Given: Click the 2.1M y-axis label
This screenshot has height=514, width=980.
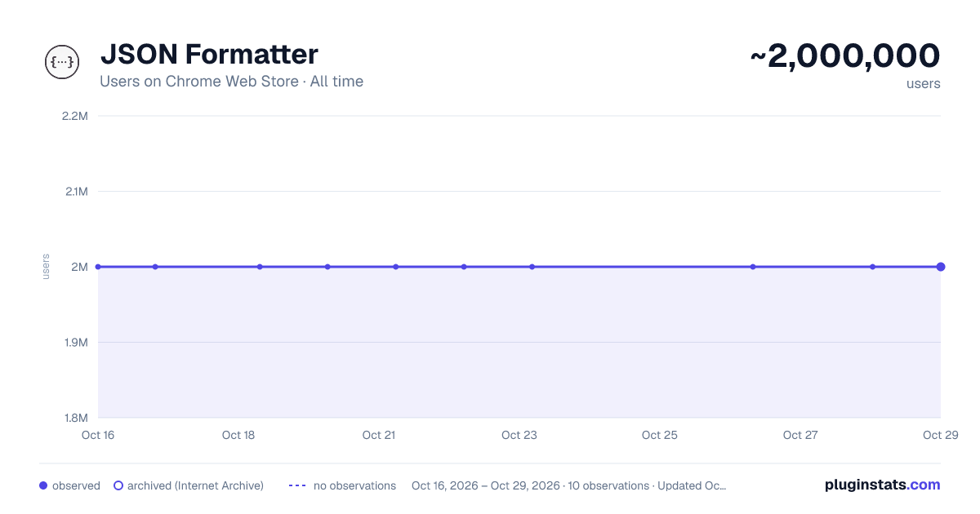Looking at the screenshot, I should click(x=75, y=192).
